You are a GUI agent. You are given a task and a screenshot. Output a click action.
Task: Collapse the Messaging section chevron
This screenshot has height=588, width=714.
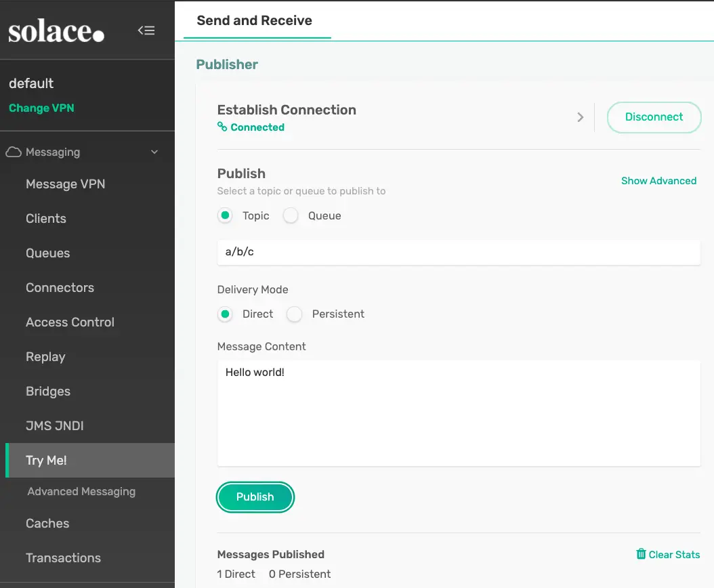(x=154, y=152)
